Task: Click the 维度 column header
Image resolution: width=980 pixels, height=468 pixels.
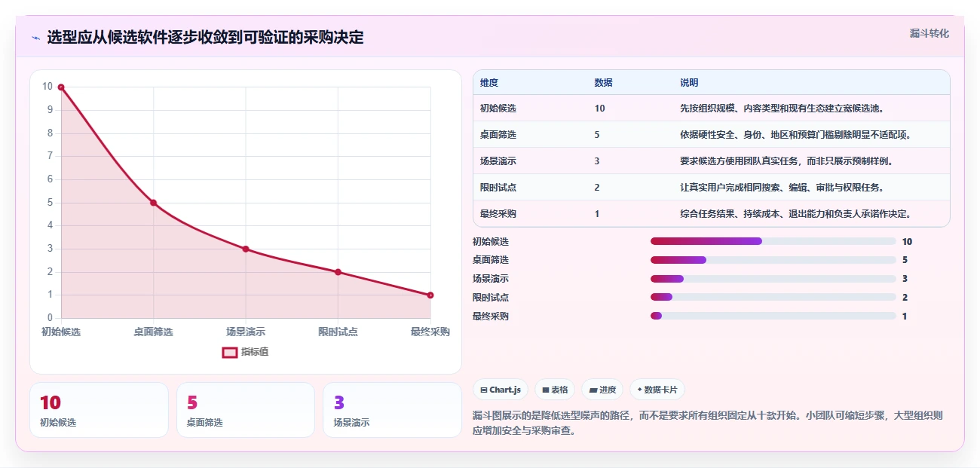Action: (489, 83)
